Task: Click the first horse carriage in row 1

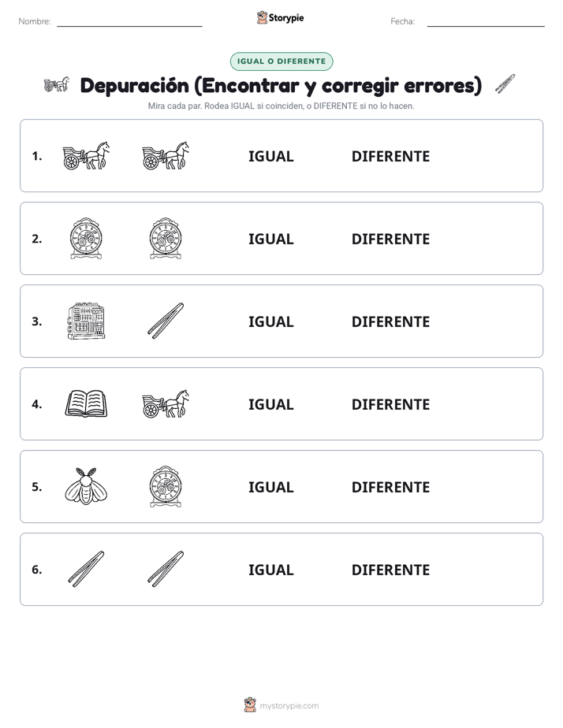Action: point(87,155)
